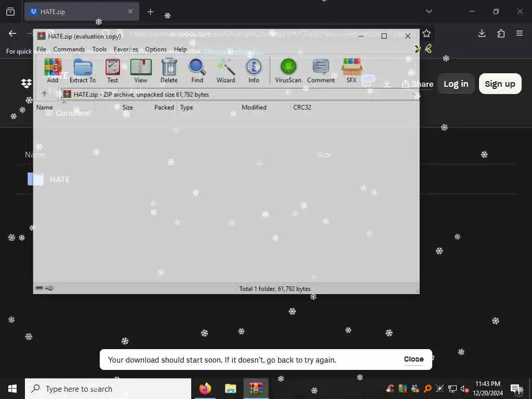Open the Firefox extensions menu

click(x=501, y=33)
